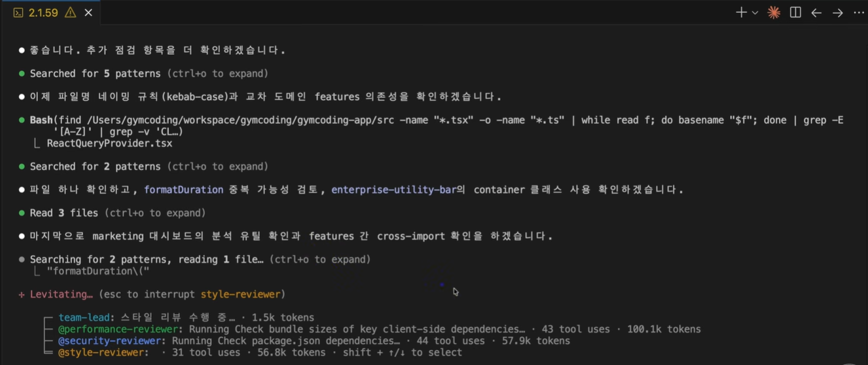This screenshot has height=365, width=868.
Task: Click the terminal icon on the 2.1.59 tab
Action: point(18,13)
